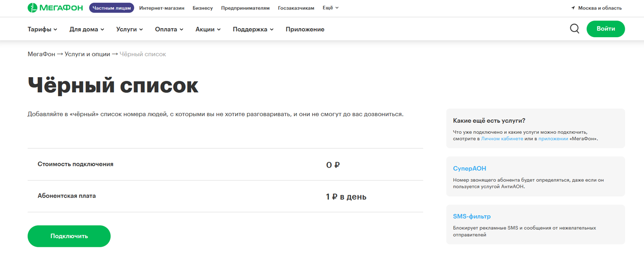644x255 pixels.
Task: Open the Предпринимателям section
Action: [245, 8]
